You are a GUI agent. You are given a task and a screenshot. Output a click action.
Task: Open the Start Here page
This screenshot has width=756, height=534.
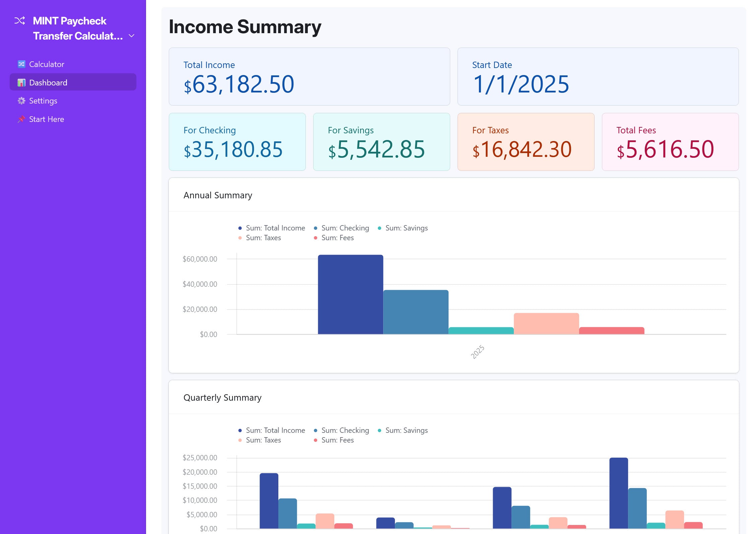pos(46,119)
